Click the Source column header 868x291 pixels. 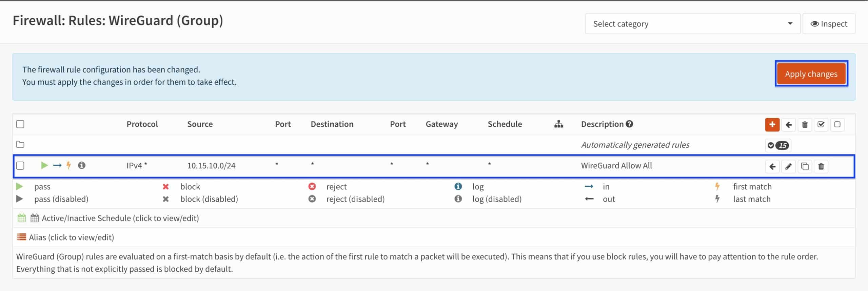click(x=200, y=124)
